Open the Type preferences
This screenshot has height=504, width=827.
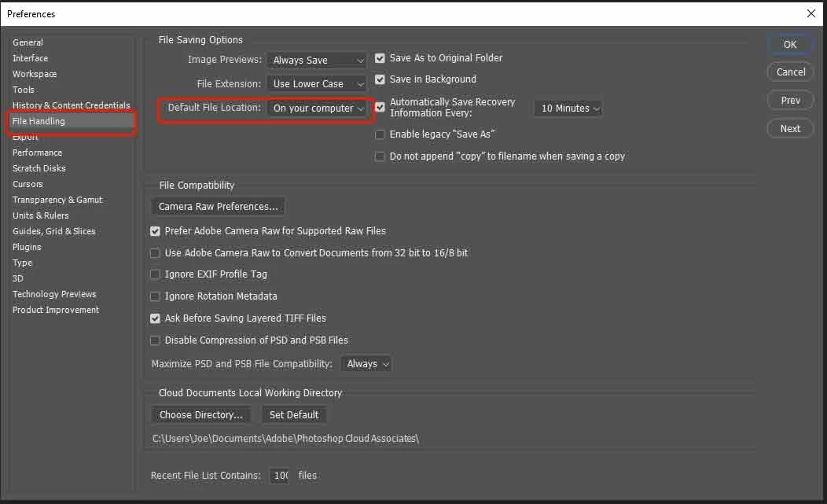[x=22, y=263]
